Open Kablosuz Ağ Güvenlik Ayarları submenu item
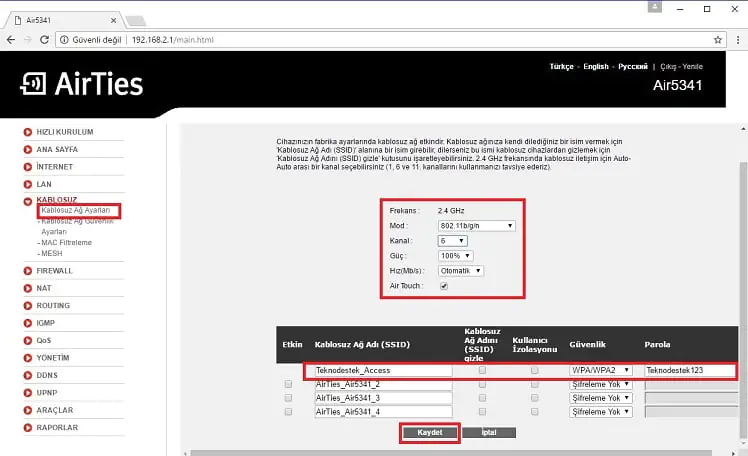This screenshot has width=748, height=456. coord(77,227)
